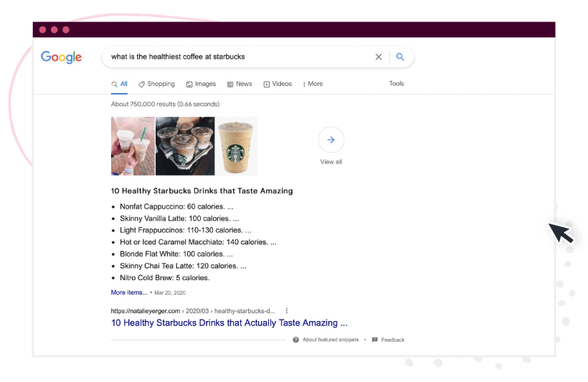
Task: Click the About featured snippets help icon
Action: click(296, 340)
